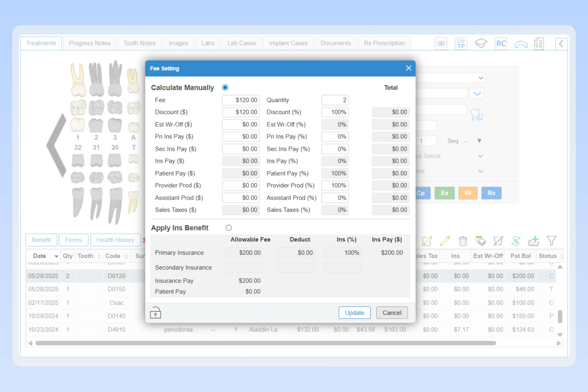Select the Apply Ins Benefit radio button
Image resolution: width=588 pixels, height=392 pixels.
tap(229, 228)
